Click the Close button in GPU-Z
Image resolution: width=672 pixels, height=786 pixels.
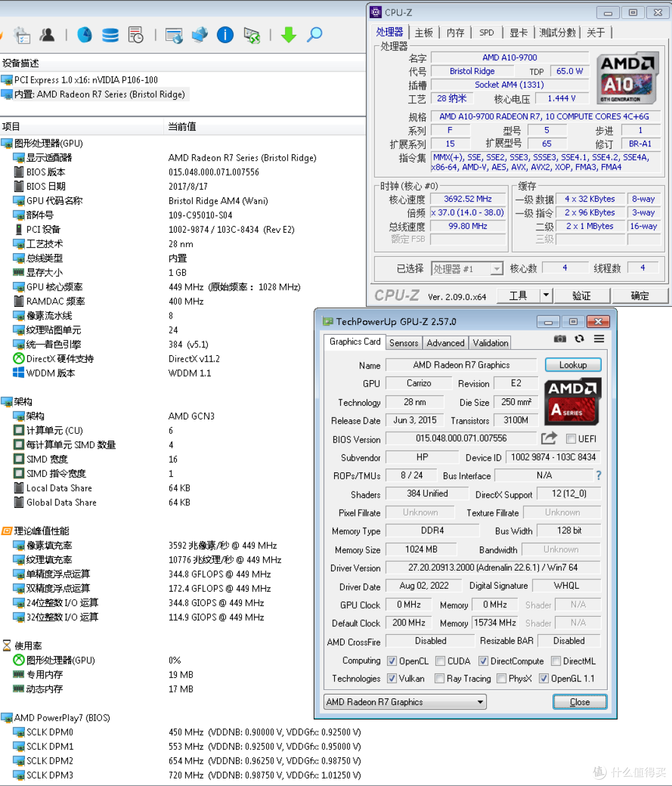click(x=580, y=702)
